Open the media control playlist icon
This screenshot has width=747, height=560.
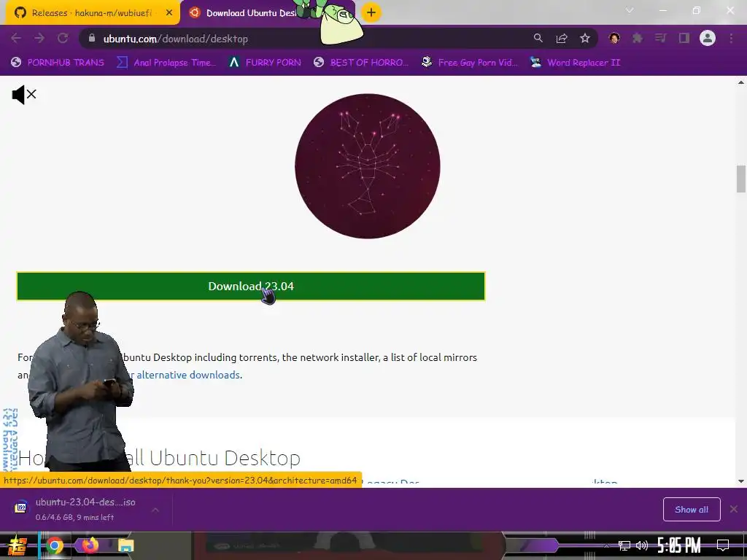(x=660, y=38)
